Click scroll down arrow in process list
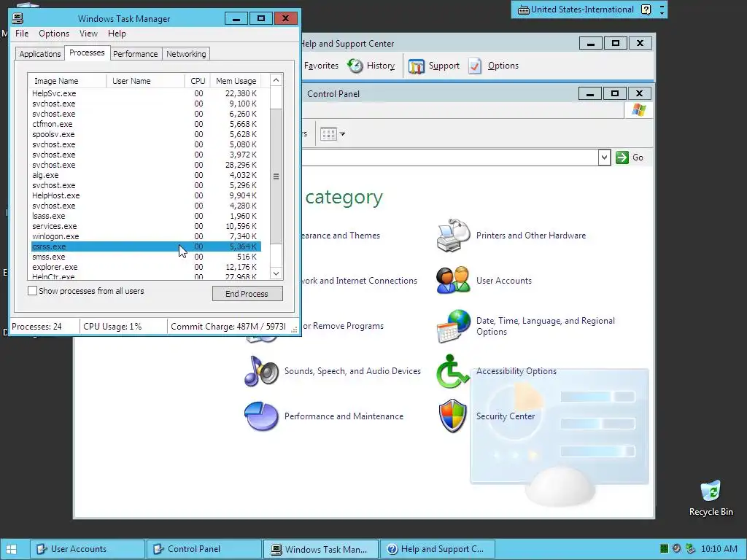This screenshot has height=560, width=747. coord(276,273)
